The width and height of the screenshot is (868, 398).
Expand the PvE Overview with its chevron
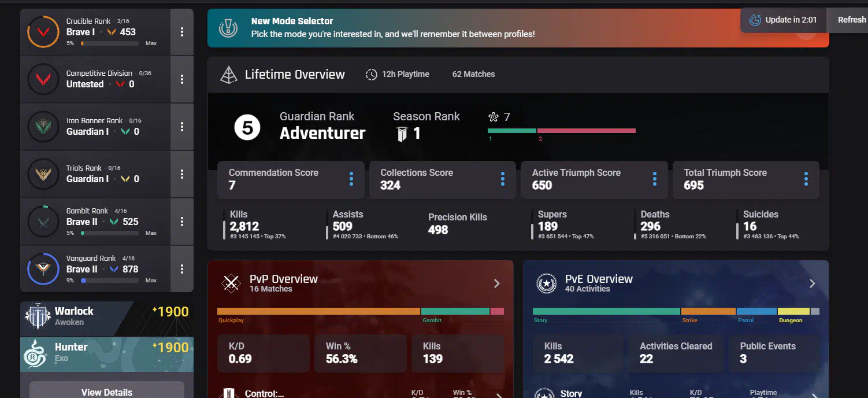(812, 283)
